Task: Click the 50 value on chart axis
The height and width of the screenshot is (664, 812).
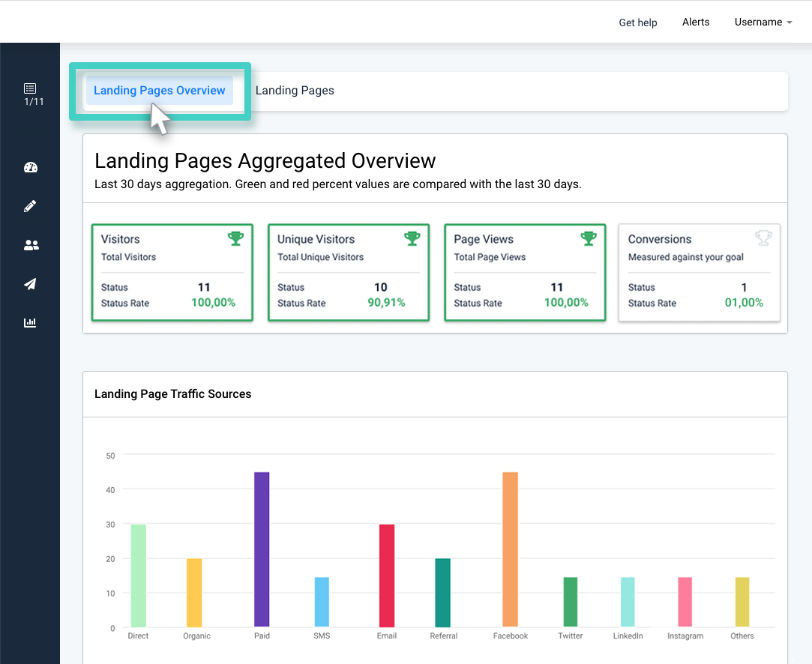Action: click(x=110, y=456)
